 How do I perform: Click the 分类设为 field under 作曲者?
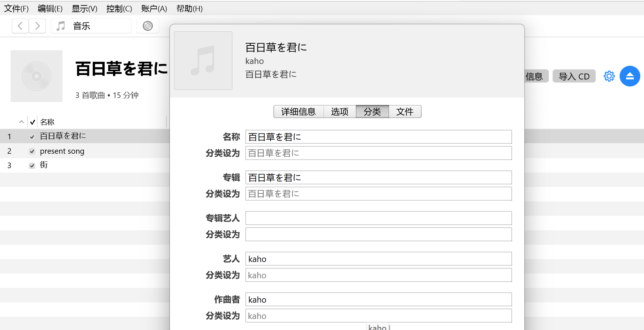click(379, 316)
